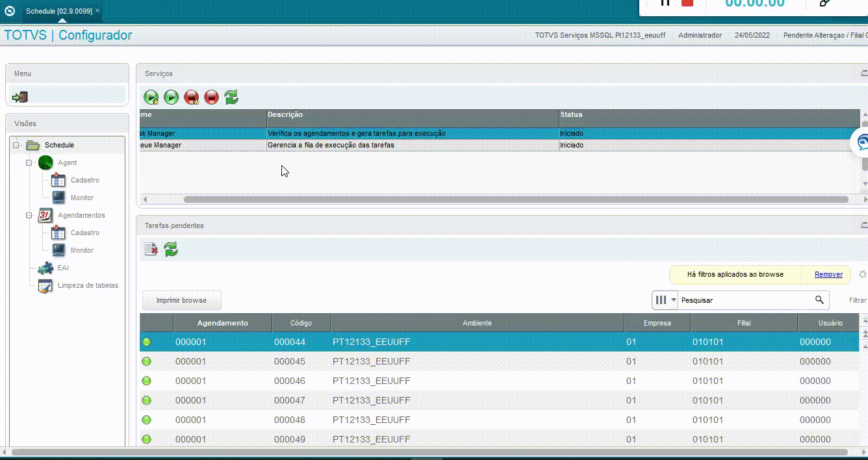Sort by the Código column header
This screenshot has width=868, height=460.
[301, 323]
